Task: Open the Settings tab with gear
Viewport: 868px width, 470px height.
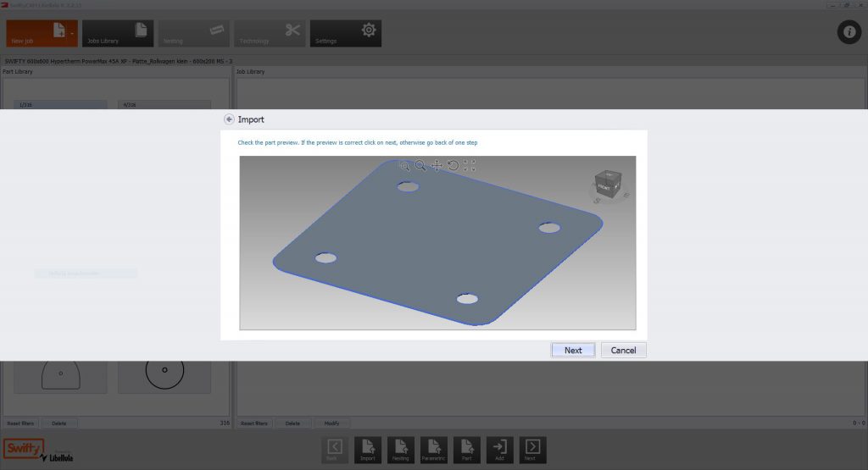Action: (x=345, y=34)
